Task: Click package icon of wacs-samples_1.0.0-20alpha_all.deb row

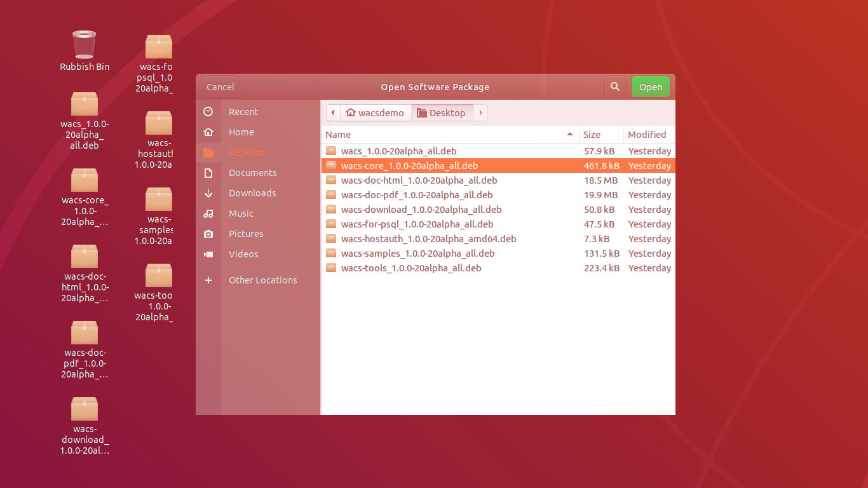Action: pyautogui.click(x=330, y=254)
